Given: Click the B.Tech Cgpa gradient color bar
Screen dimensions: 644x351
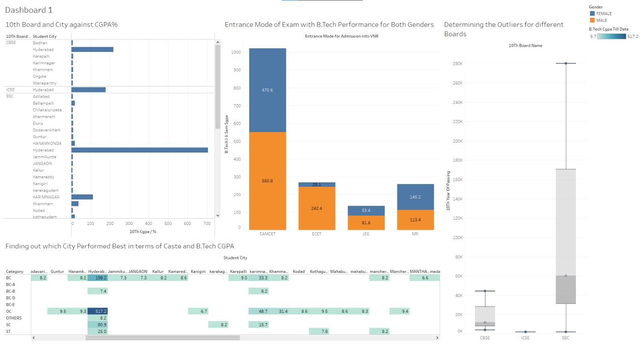Looking at the screenshot, I should tap(612, 36).
